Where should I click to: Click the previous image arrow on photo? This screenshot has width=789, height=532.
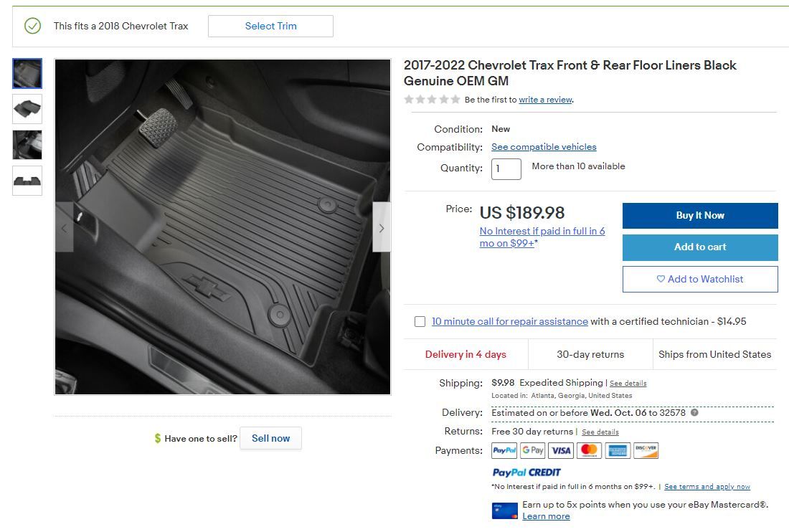[65, 227]
